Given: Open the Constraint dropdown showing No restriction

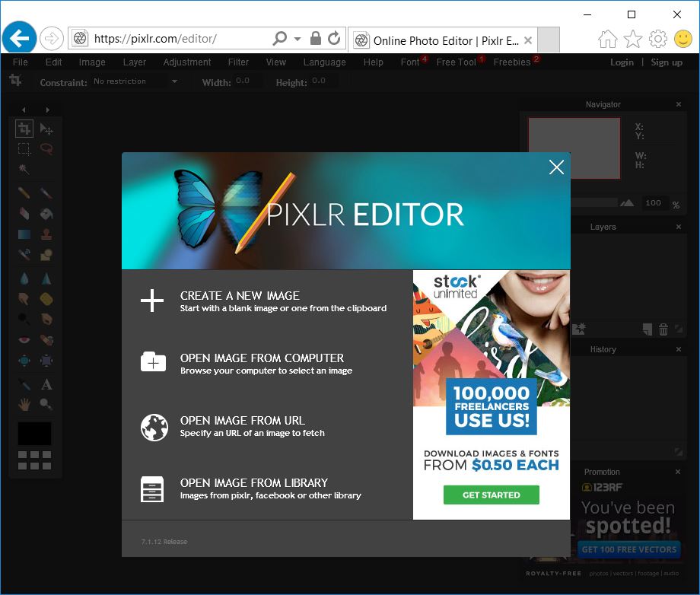Looking at the screenshot, I should [135, 81].
